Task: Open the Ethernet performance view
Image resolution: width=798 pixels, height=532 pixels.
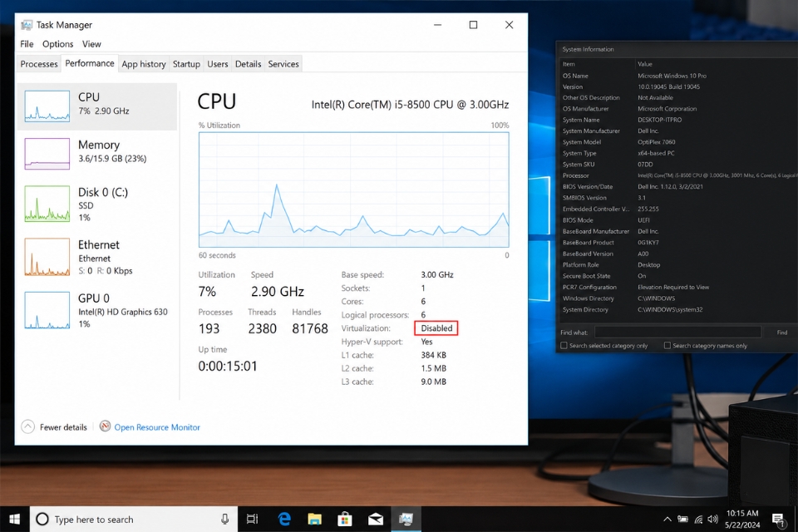Action: [97, 257]
